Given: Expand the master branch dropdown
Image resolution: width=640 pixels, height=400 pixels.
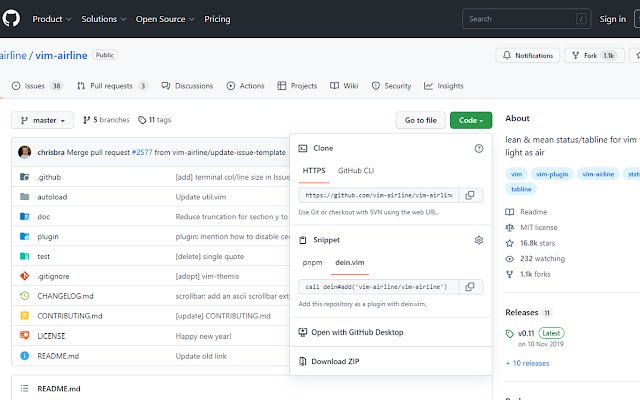Looking at the screenshot, I should (43, 121).
